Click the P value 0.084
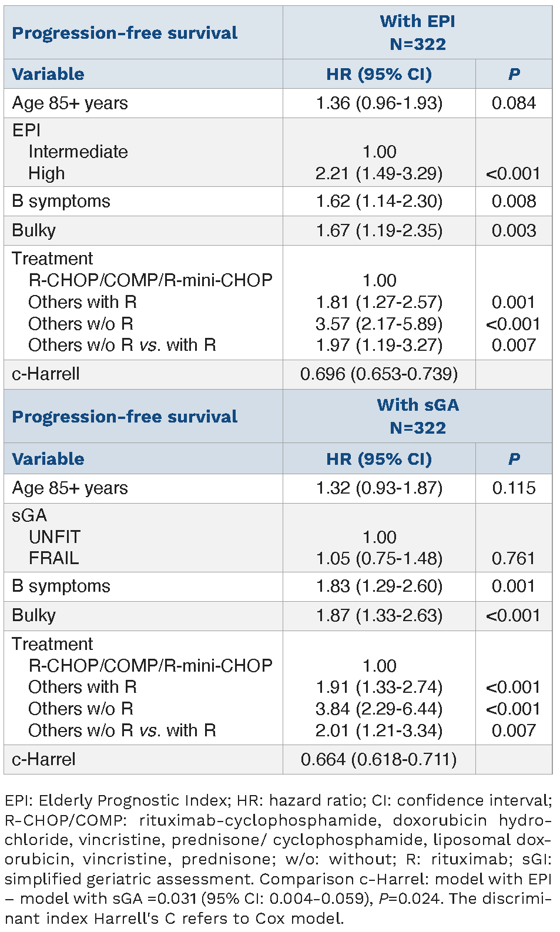The width and height of the screenshot is (560, 932). [x=514, y=103]
